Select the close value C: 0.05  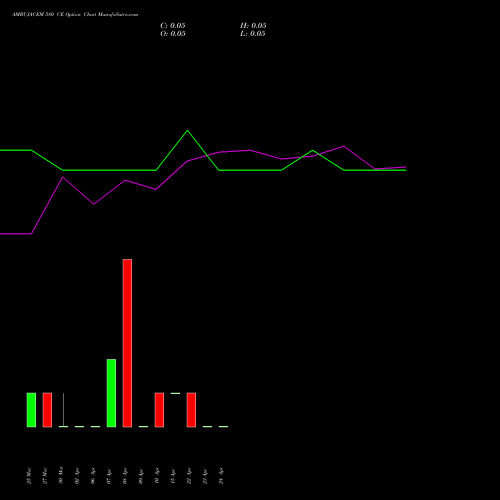click(x=173, y=26)
